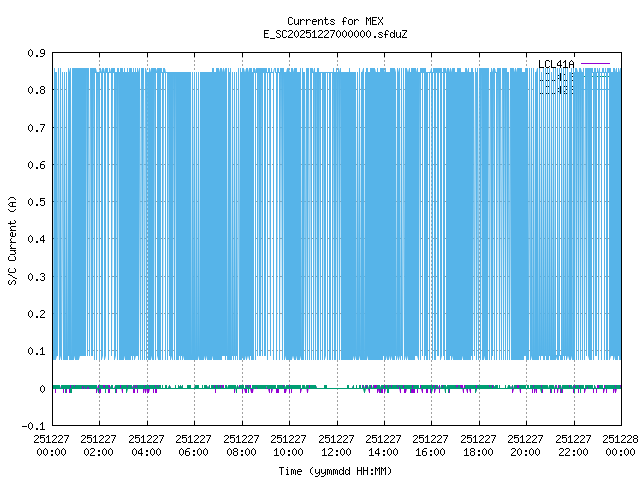Click the 0.9 y-axis tick label
Viewport: 640px width, 480px height.
point(34,53)
